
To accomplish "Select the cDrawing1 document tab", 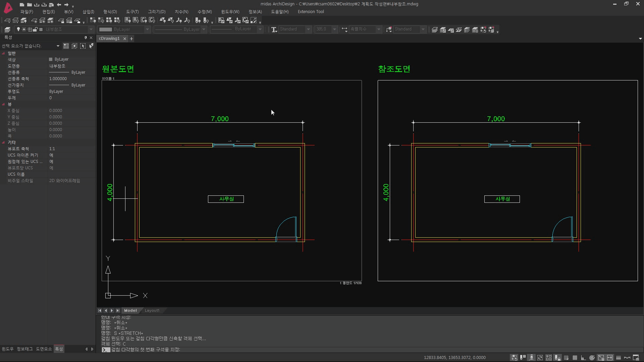I will (x=109, y=39).
